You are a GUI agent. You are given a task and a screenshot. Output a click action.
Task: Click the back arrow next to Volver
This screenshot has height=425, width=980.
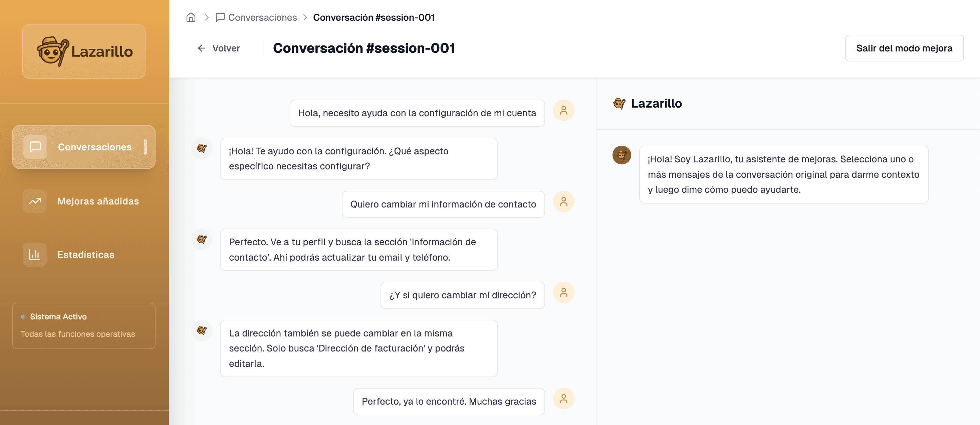pos(201,48)
